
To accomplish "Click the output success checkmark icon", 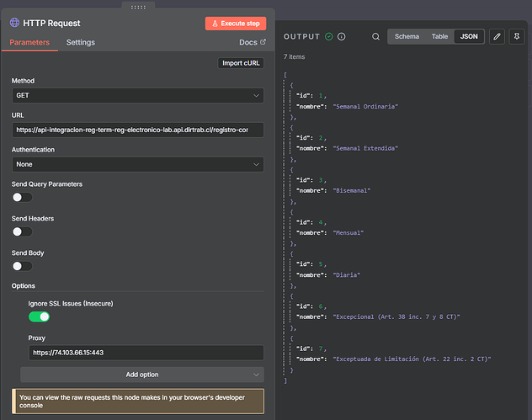I will 329,37.
